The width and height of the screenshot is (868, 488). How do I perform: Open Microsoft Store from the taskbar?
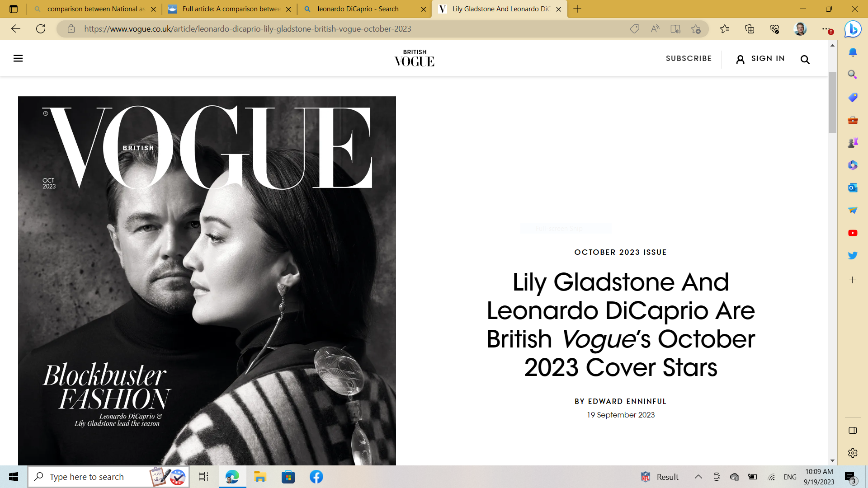288,477
